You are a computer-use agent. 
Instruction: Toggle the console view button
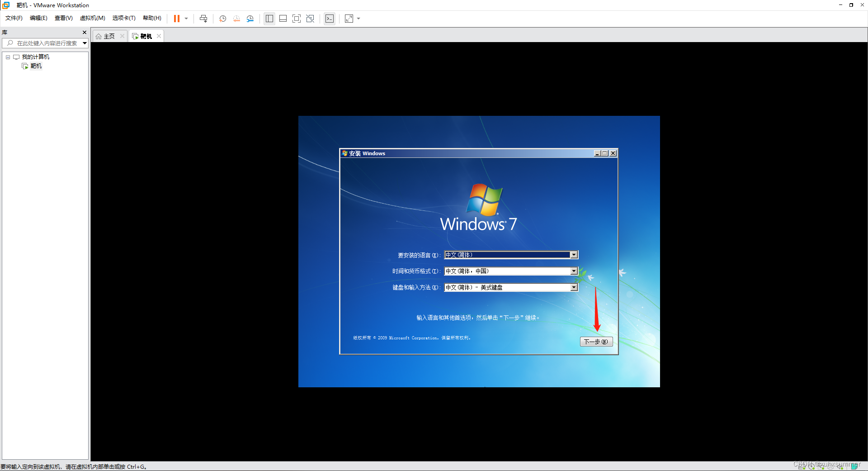click(330, 19)
